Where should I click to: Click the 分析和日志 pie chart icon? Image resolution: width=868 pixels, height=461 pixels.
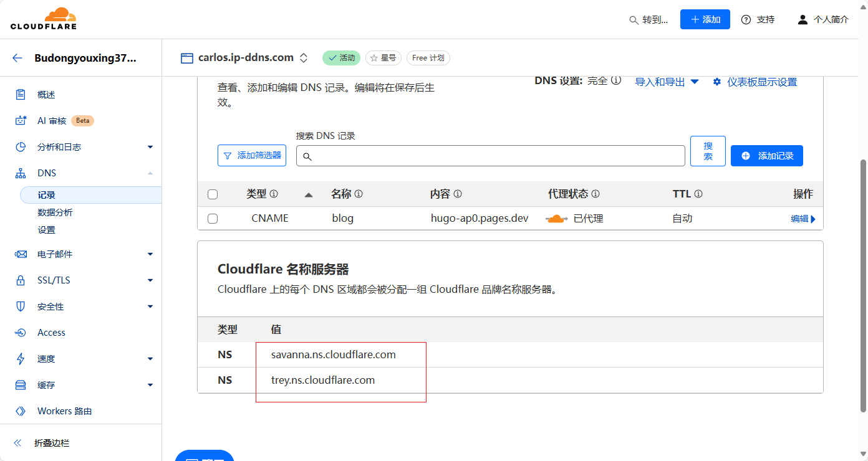pos(21,147)
